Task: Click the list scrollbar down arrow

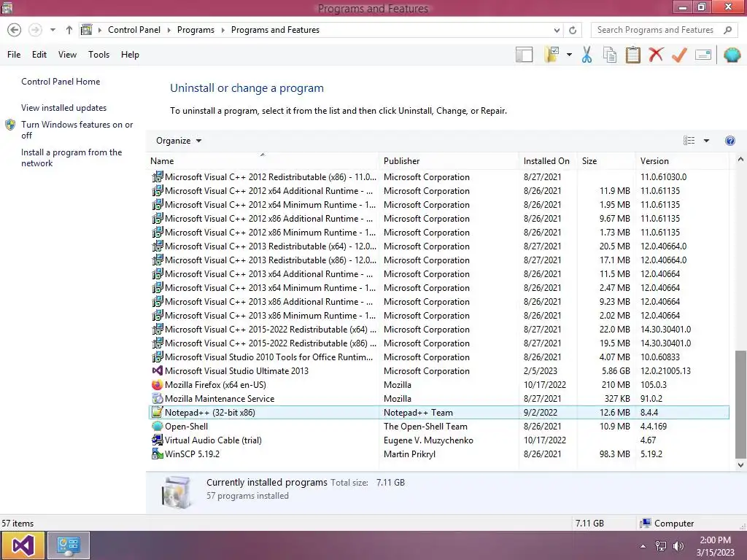Action: 740,464
